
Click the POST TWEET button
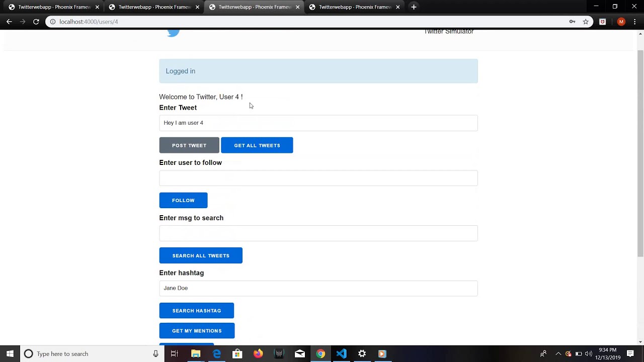tap(189, 145)
